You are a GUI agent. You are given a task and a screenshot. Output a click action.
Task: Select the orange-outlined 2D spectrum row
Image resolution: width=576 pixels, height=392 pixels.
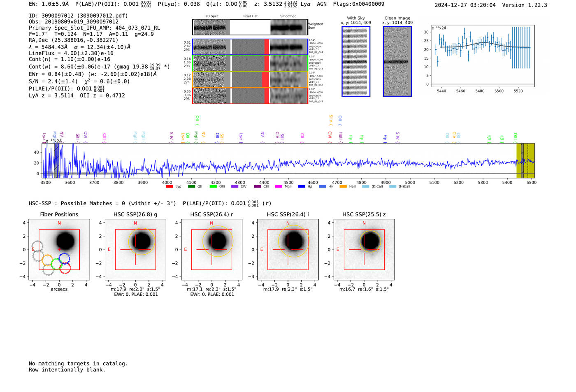(x=250, y=79)
